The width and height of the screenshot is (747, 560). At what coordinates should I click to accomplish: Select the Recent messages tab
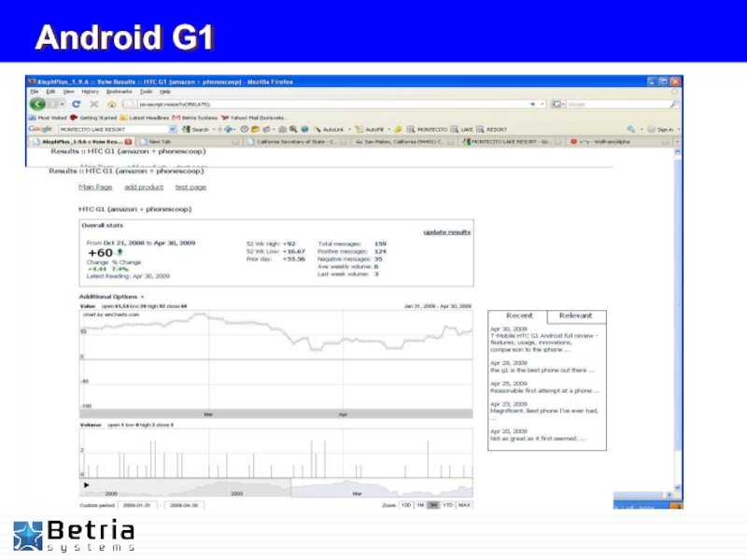(519, 315)
